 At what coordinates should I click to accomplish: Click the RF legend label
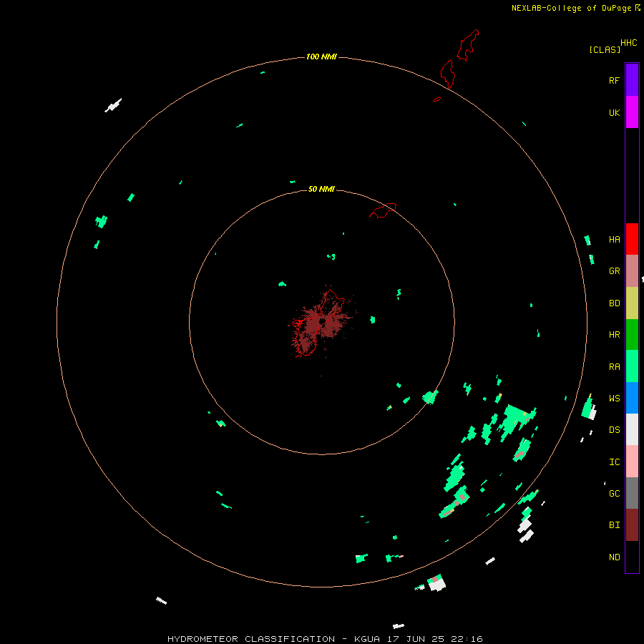pyautogui.click(x=614, y=80)
